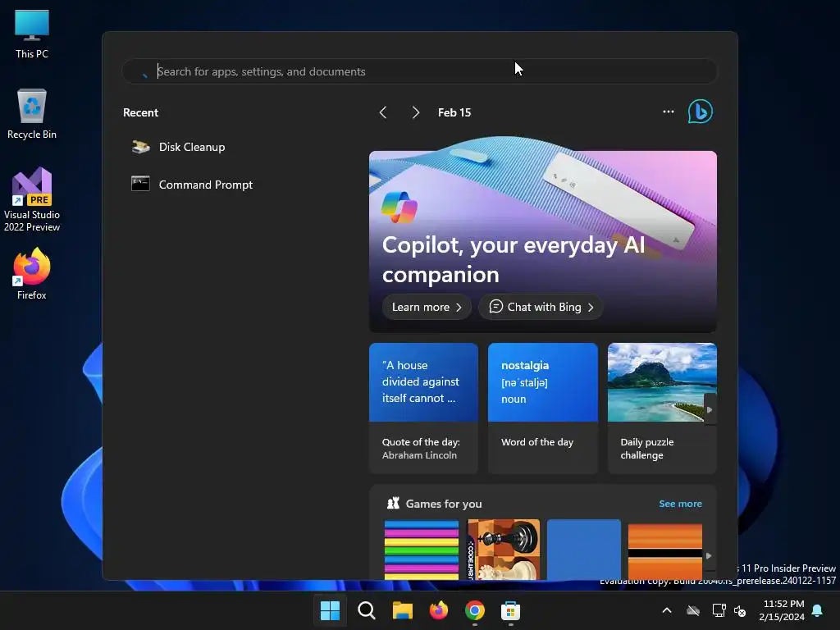This screenshot has width=840, height=630.
Task: Click the muted volume tray icon
Action: click(x=741, y=610)
